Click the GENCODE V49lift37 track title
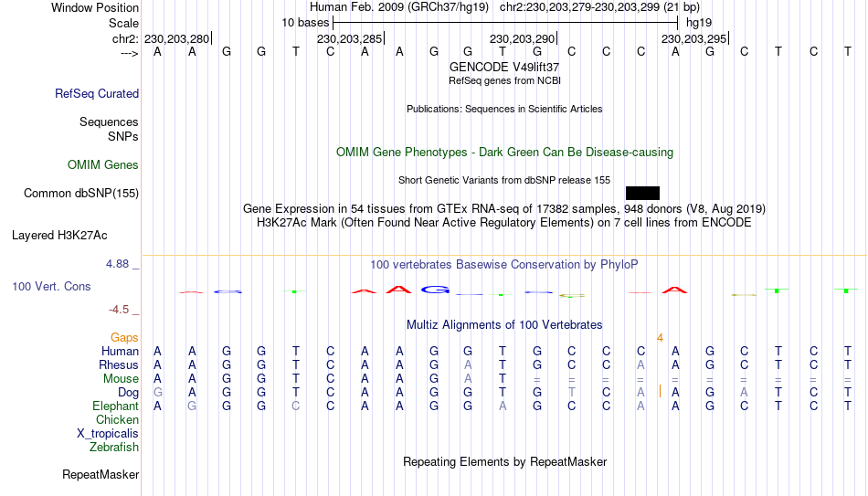This screenshot has width=868, height=496. tap(504, 67)
